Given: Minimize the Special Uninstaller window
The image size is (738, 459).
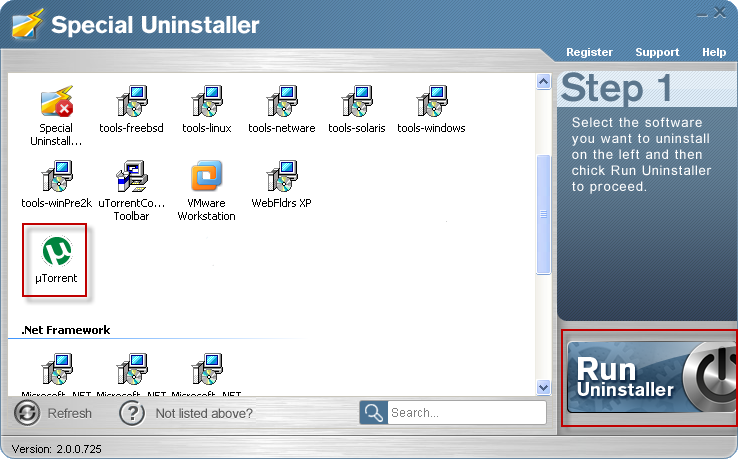Looking at the screenshot, I should coord(702,14).
